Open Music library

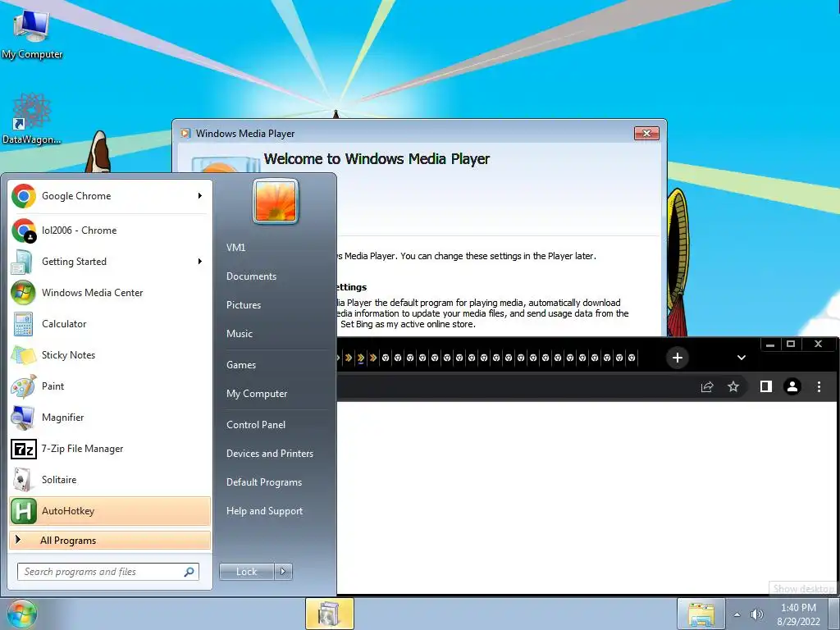(x=240, y=334)
